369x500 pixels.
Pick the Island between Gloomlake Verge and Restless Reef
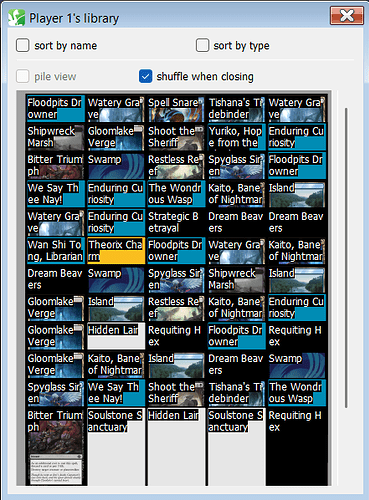(115, 308)
